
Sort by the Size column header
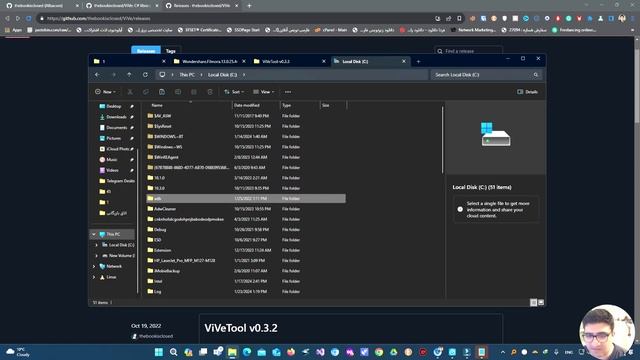click(333, 105)
